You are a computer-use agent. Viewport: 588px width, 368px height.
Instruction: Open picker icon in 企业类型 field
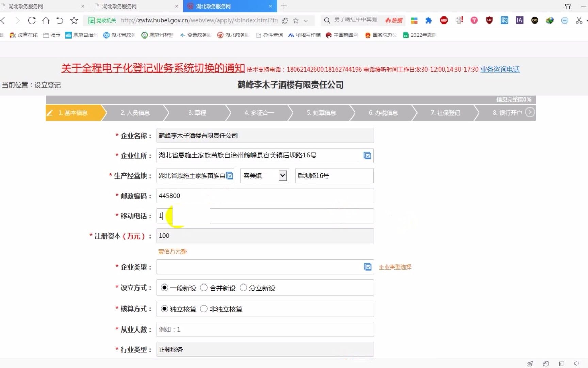(x=367, y=267)
